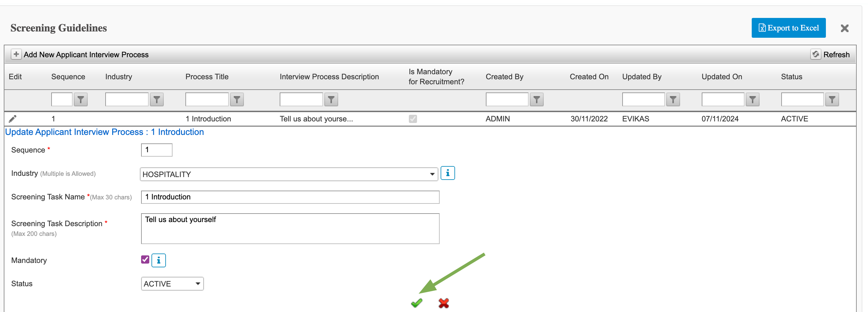868x312 pixels.
Task: Click Add New Applicant Interview Process
Action: (x=86, y=55)
